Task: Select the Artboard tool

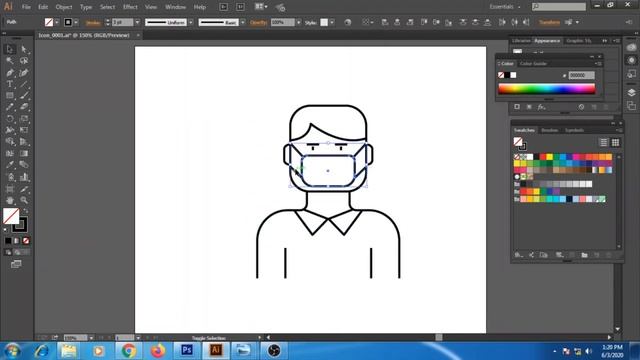Action: (x=10, y=189)
